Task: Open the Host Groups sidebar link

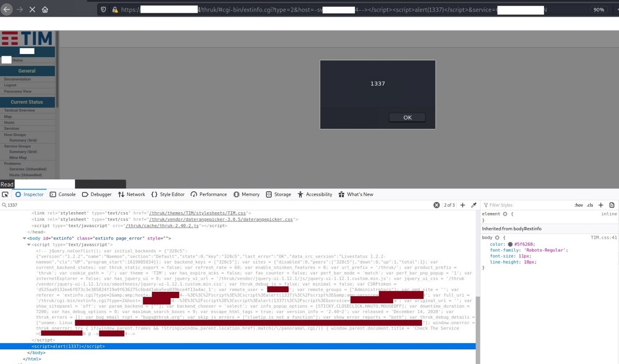Action: [x=15, y=135]
